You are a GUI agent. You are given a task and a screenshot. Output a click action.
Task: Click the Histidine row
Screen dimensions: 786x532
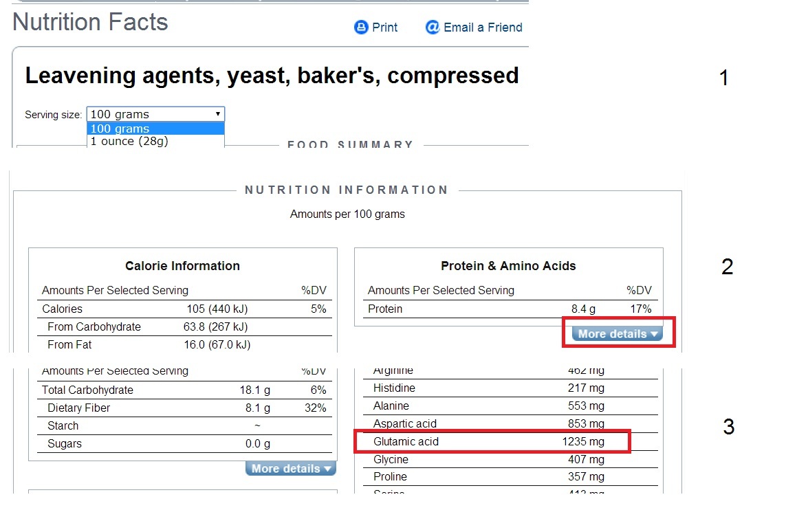[x=509, y=388]
